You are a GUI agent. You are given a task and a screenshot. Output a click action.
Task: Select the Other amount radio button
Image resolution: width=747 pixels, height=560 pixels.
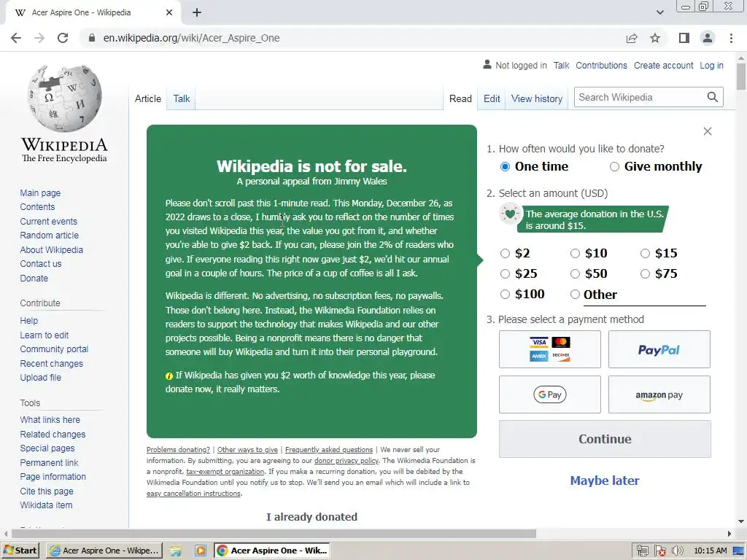575,295
